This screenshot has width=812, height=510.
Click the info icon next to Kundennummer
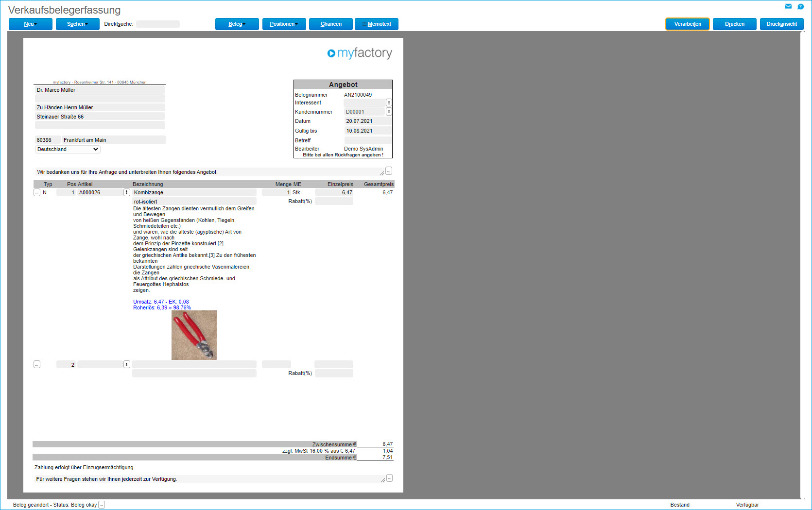click(389, 112)
